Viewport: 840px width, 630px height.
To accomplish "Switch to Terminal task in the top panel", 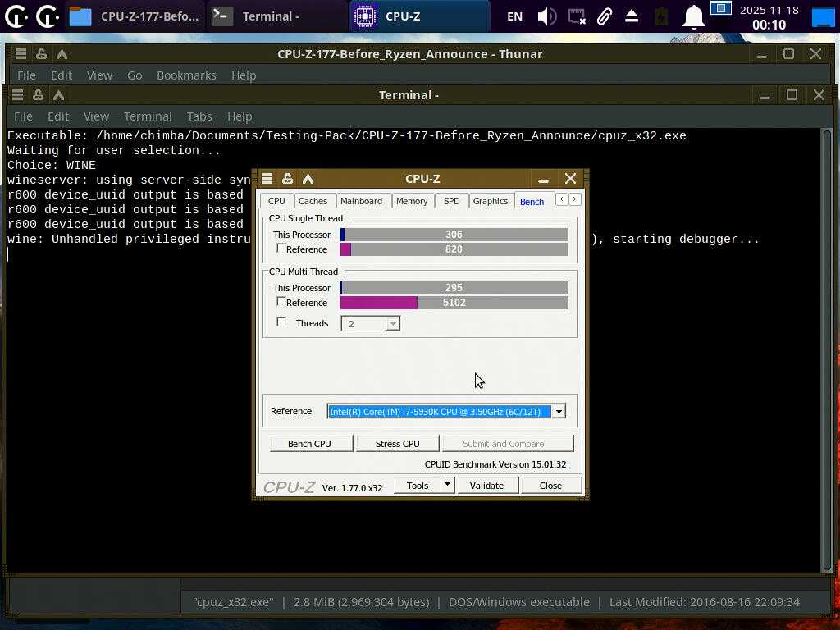I will point(277,16).
